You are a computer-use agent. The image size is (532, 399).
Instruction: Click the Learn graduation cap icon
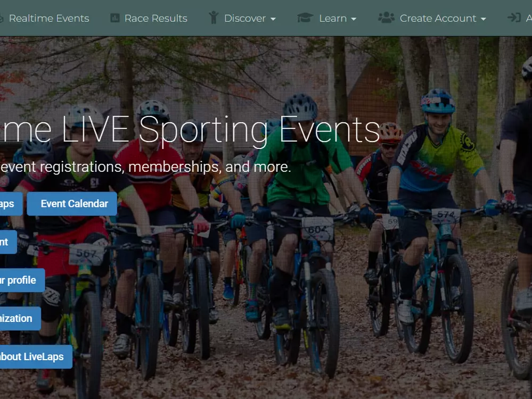pyautogui.click(x=305, y=18)
